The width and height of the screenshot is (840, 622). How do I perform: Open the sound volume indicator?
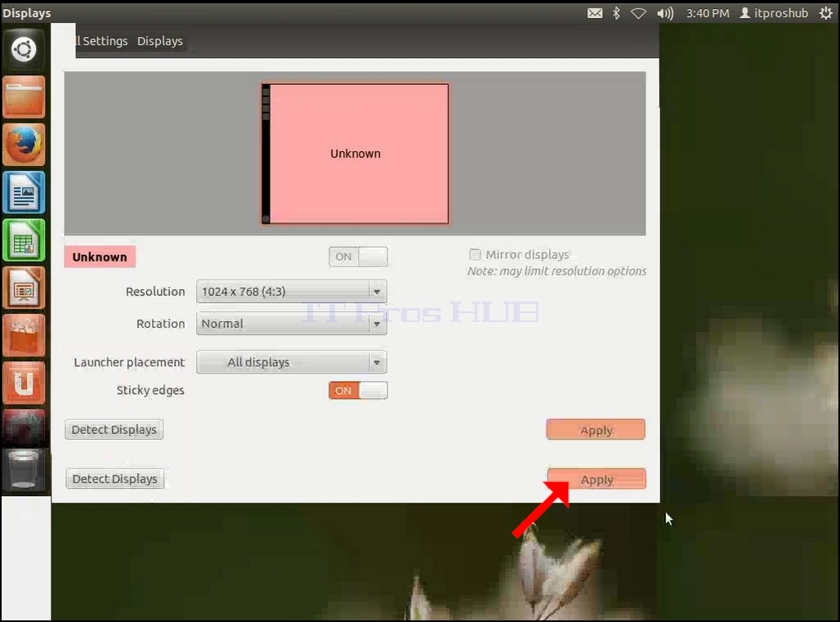point(665,13)
